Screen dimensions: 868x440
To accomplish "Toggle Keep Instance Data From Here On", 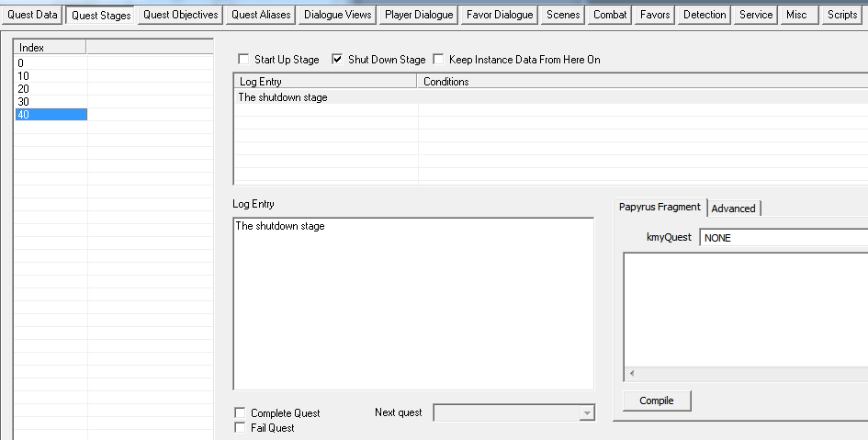I will (438, 60).
